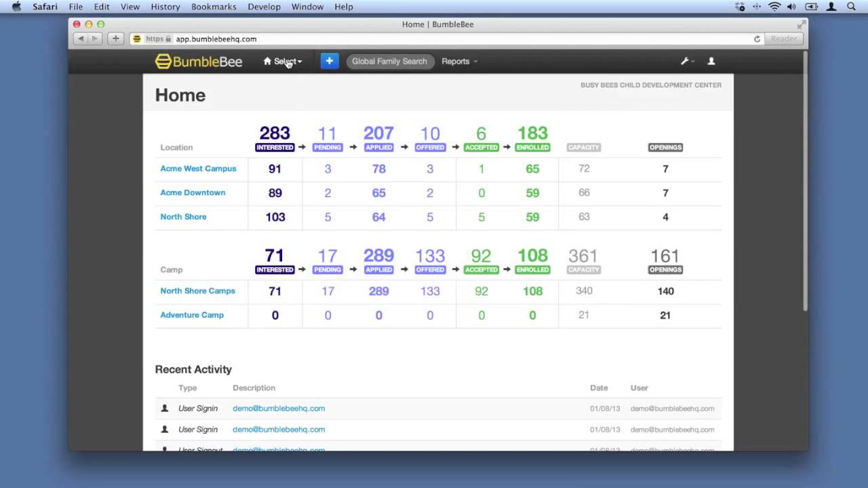Click first demo@bumblebeehq.com description link
Screen dimensions: 868x488
tap(279, 409)
